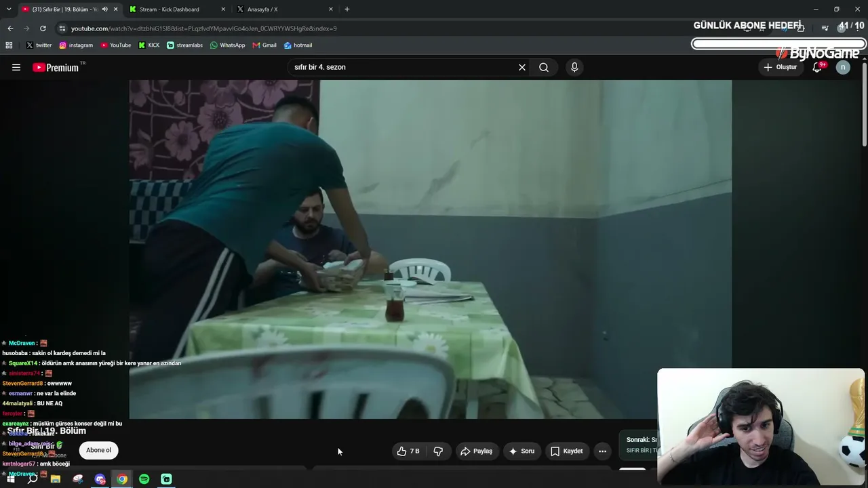The height and width of the screenshot is (488, 868).
Task: Open Spotify from taskbar
Action: [144, 479]
